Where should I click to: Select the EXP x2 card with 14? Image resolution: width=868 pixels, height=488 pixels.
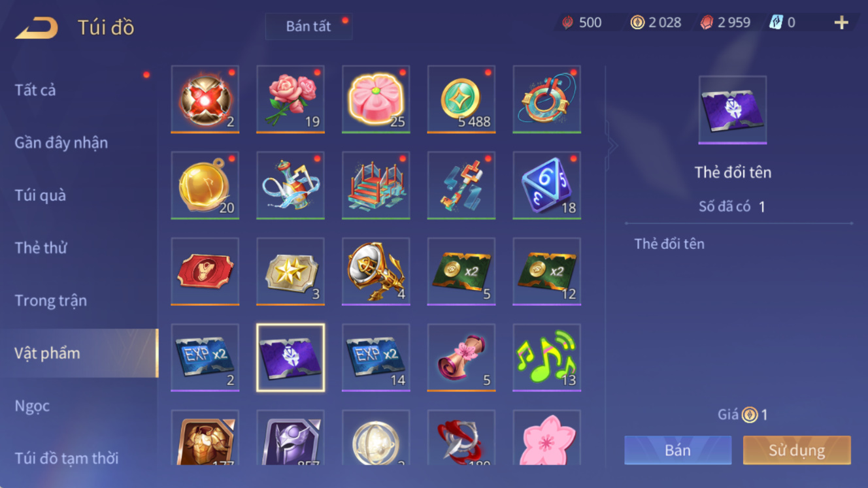(x=376, y=357)
